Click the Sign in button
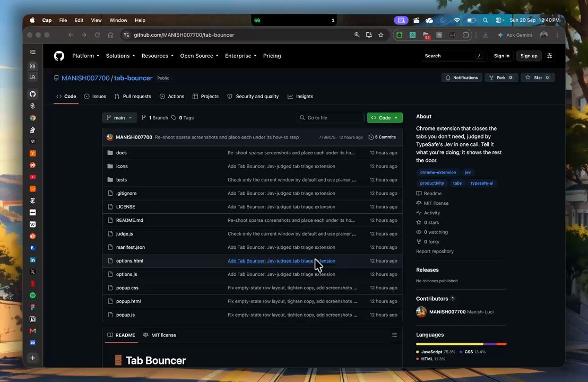Viewport: 588px width, 382px height. pyautogui.click(x=501, y=56)
